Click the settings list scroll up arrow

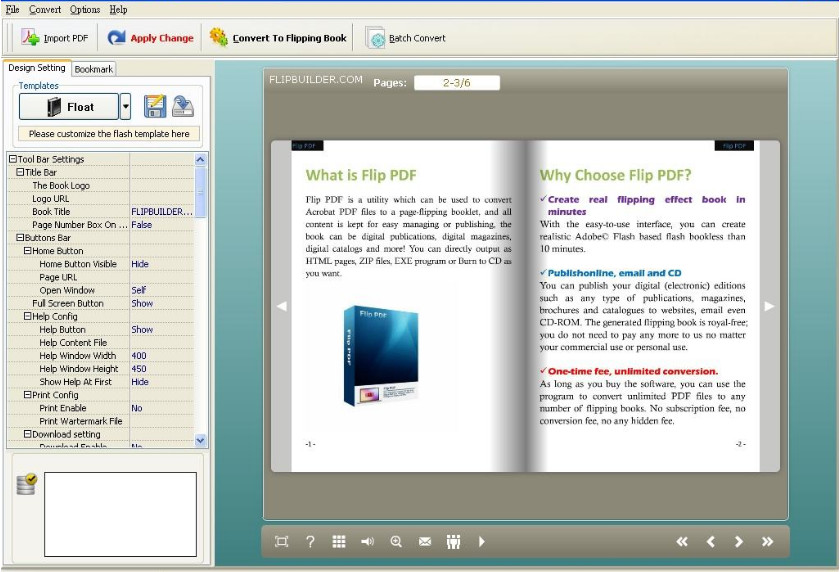pyautogui.click(x=200, y=159)
